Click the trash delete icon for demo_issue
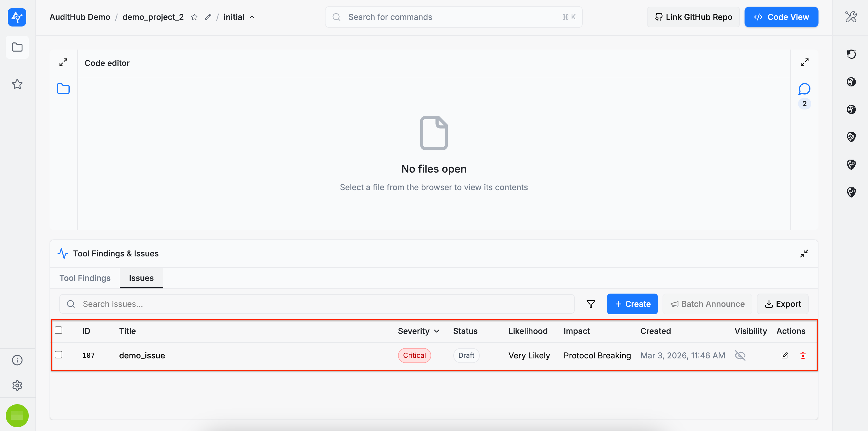The width and height of the screenshot is (868, 431). click(x=803, y=356)
